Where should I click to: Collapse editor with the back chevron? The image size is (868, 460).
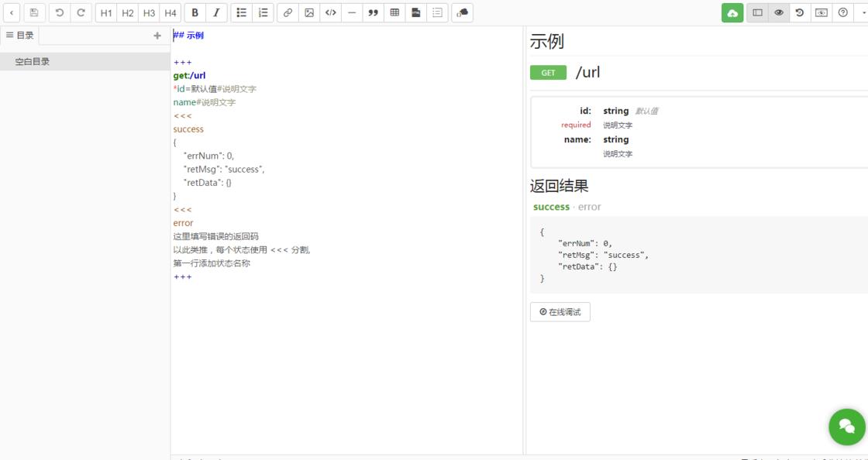[12, 12]
